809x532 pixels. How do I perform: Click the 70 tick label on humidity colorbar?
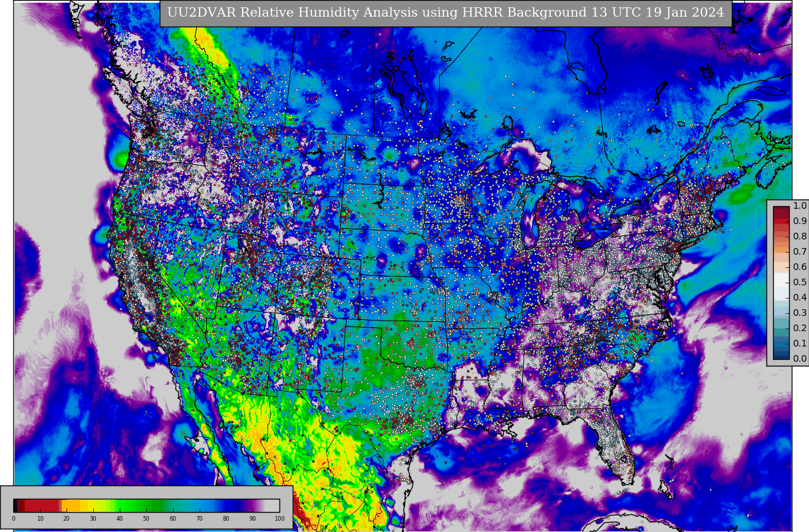click(200, 519)
